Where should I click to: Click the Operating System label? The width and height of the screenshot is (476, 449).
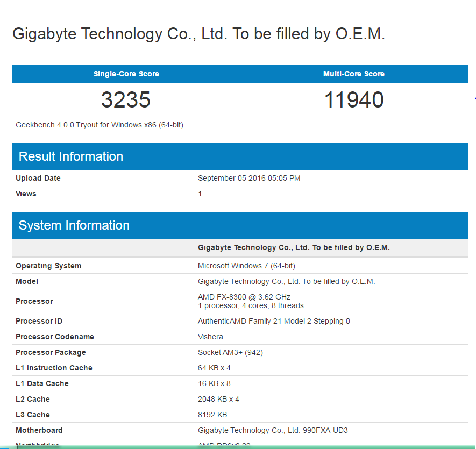[x=48, y=266]
